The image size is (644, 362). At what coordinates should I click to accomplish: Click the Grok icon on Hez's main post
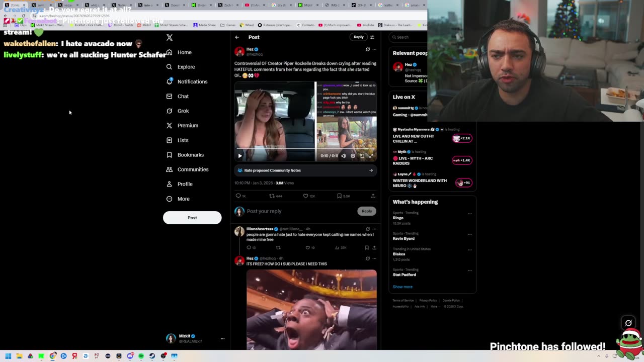[367, 49]
